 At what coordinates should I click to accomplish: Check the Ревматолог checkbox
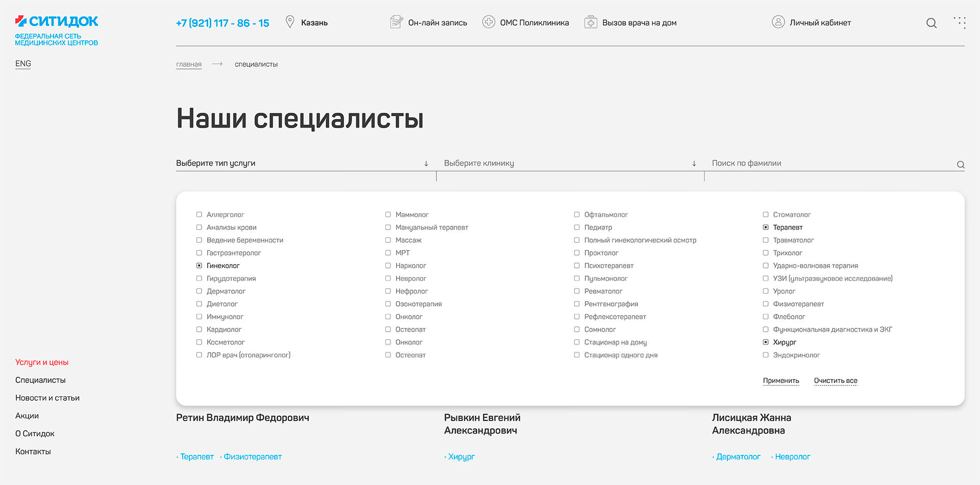tap(577, 291)
